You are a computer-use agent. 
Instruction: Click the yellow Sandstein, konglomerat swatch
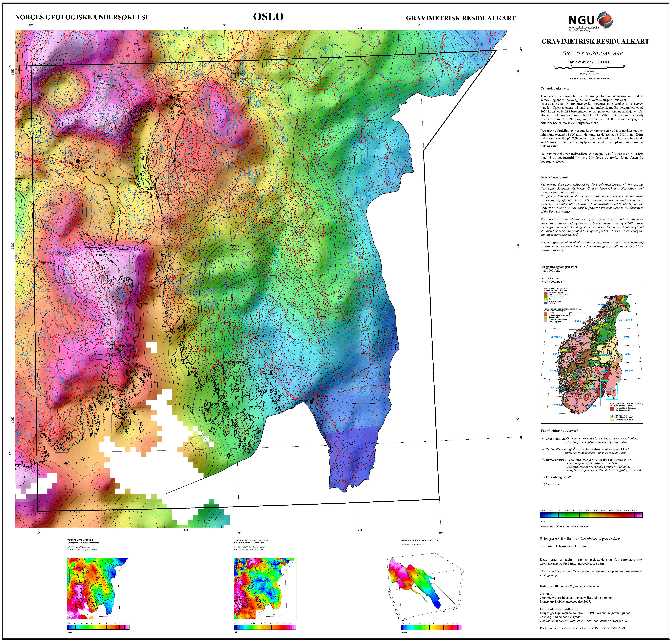click(612, 420)
